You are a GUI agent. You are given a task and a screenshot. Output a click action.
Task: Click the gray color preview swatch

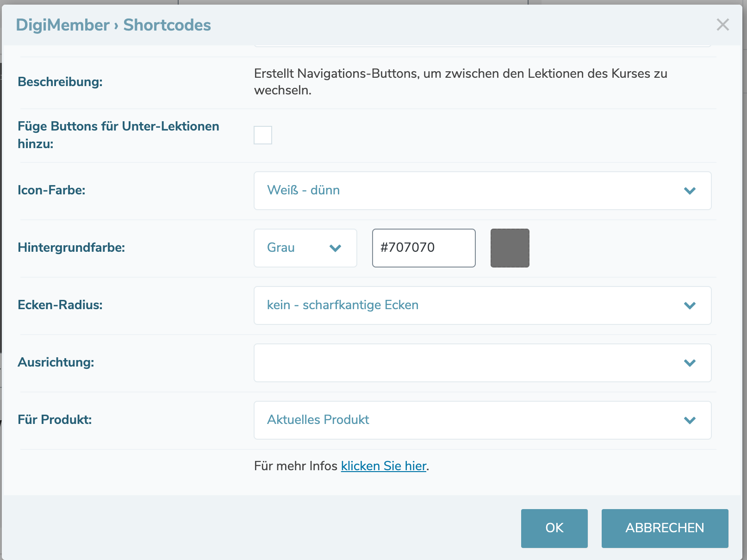tap(510, 248)
